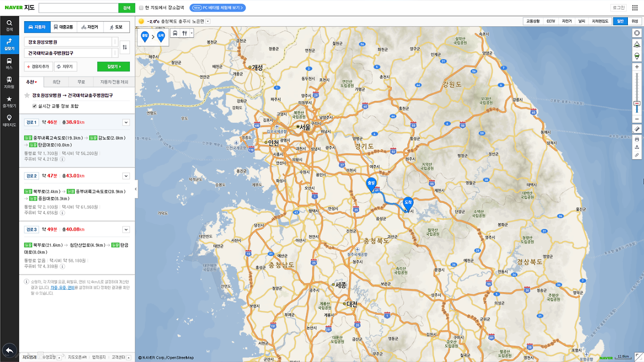This screenshot has height=362, width=644.
Task: Select the 길찾기 directions sidebar icon
Action: (x=9, y=44)
